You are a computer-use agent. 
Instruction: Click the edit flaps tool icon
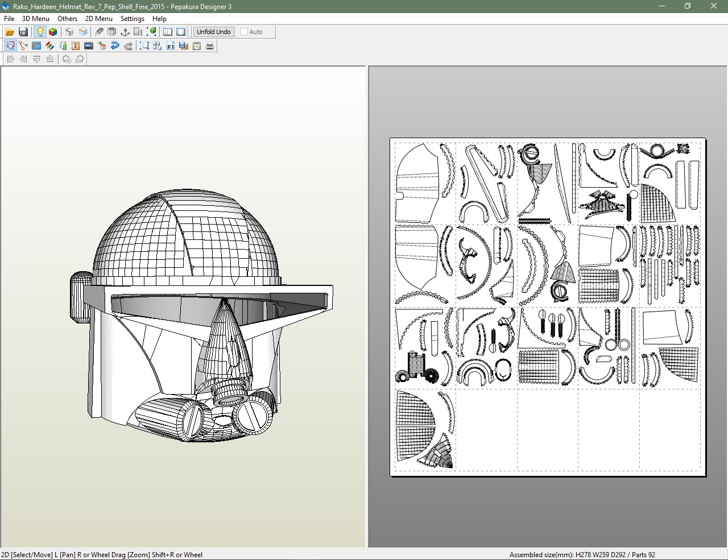63,45
